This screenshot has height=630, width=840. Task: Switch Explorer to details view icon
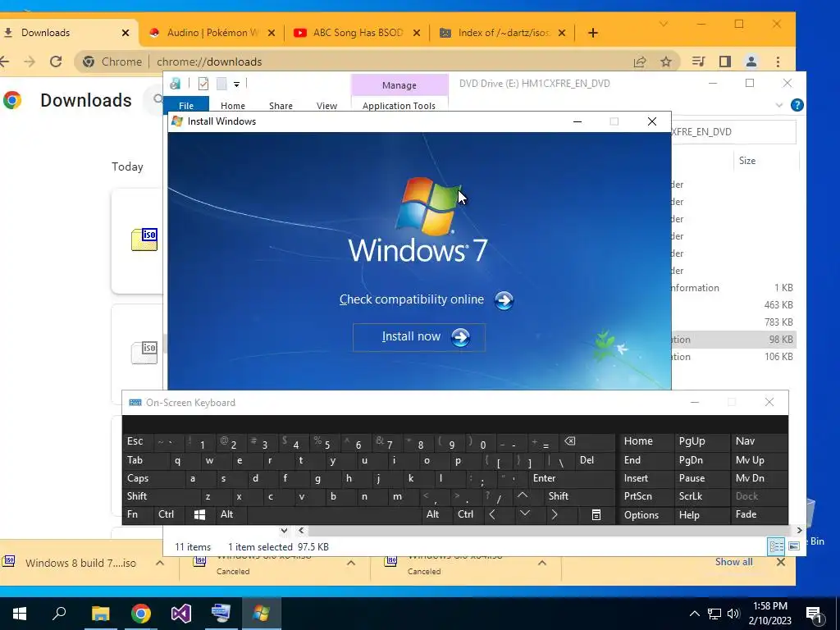click(776, 546)
